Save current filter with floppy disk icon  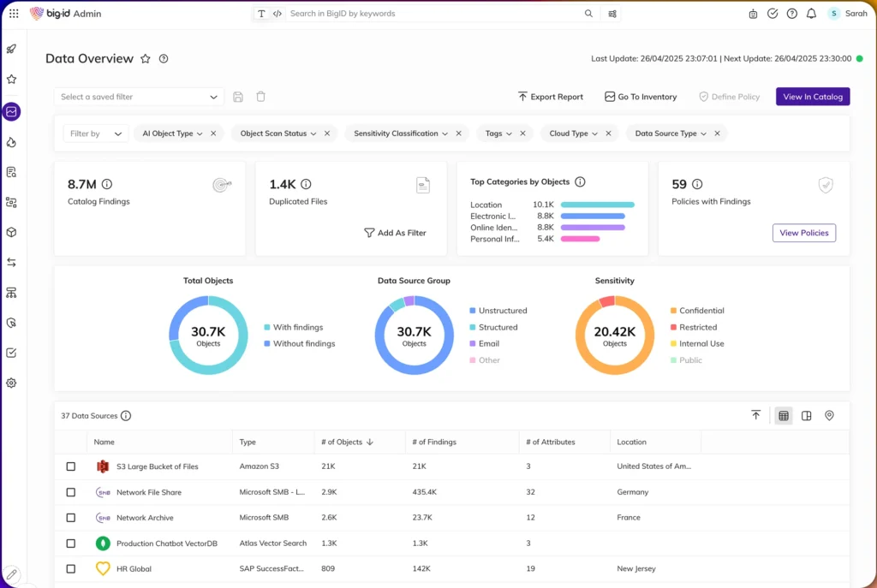(238, 97)
